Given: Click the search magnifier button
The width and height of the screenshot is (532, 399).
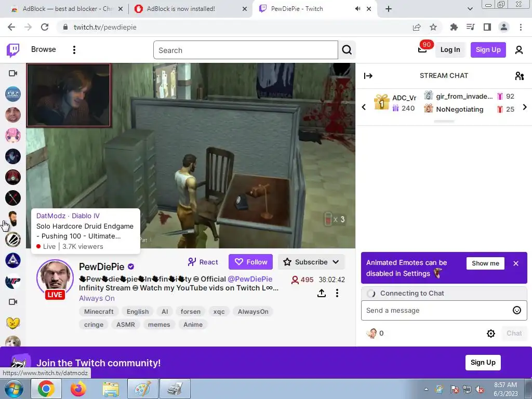Looking at the screenshot, I should click(x=347, y=50).
